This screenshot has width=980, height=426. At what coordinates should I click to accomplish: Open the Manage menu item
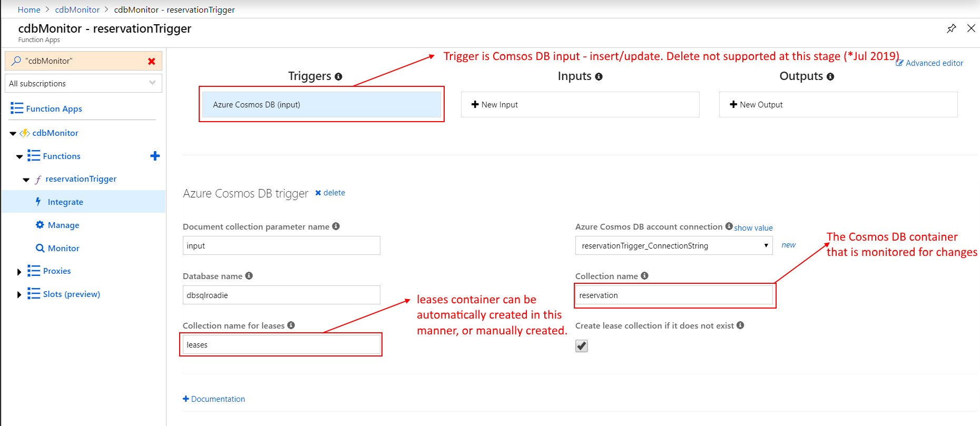click(x=63, y=225)
